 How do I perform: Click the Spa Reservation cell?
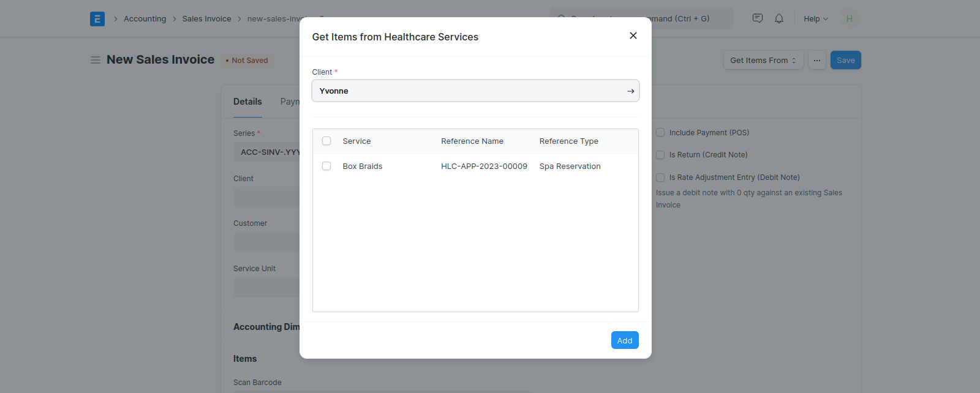coord(570,167)
